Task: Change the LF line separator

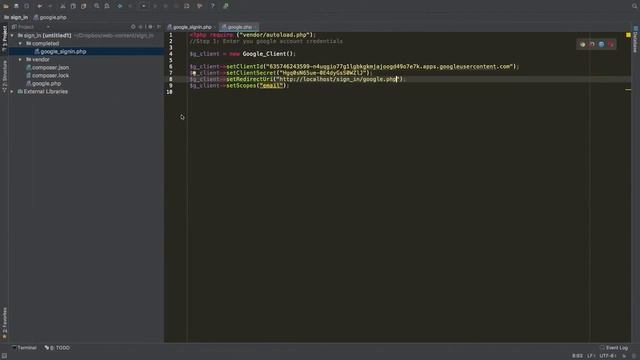Action: pos(591,356)
